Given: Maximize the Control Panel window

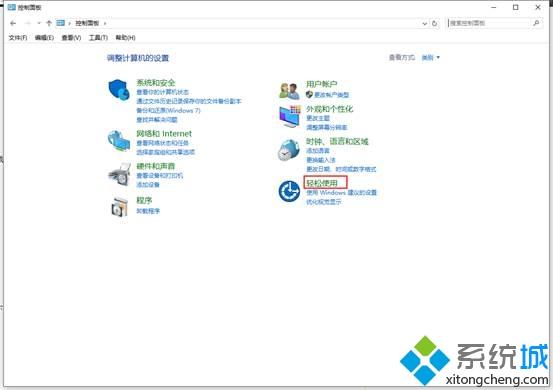Looking at the screenshot, I should click(x=516, y=7).
